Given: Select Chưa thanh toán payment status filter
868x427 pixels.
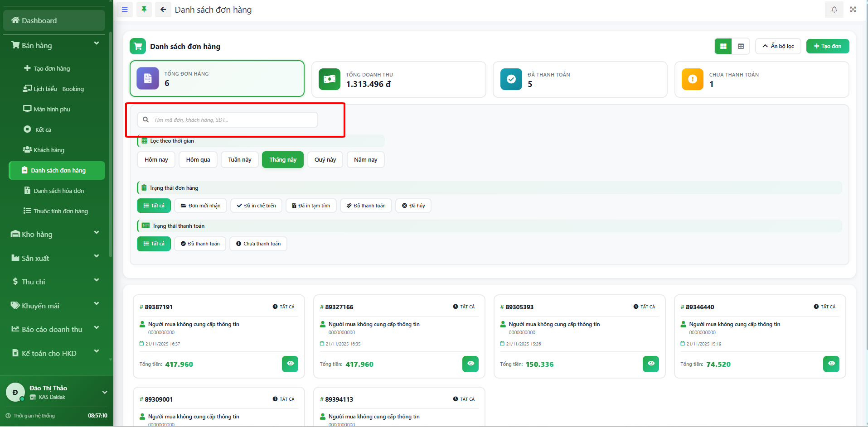Looking at the screenshot, I should pos(258,244).
